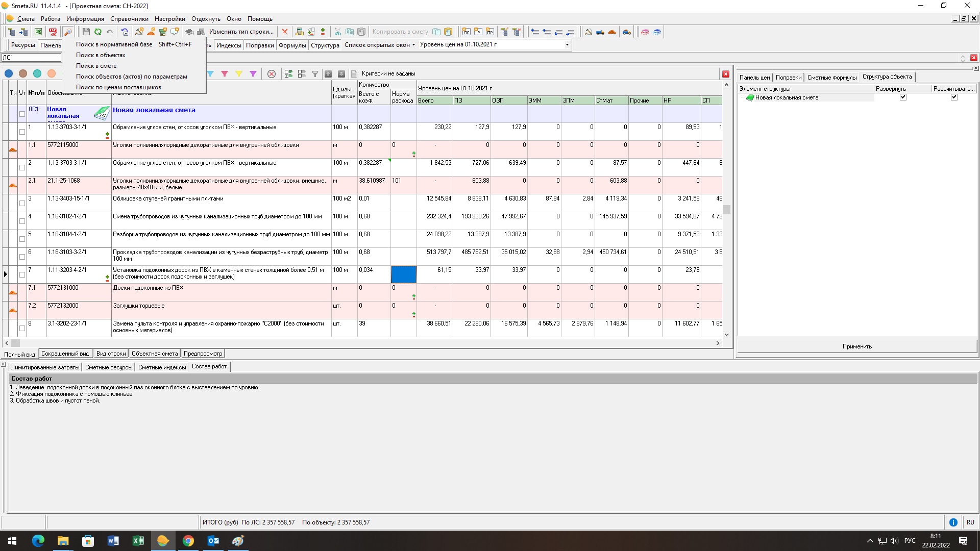
Task: Click the down arrow icon in filter bar
Action: click(x=341, y=74)
